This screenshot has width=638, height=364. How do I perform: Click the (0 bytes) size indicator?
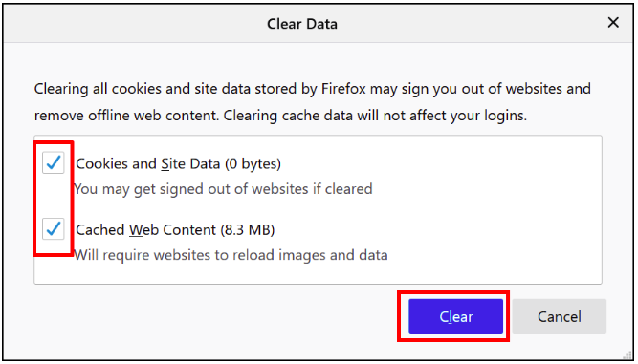[x=253, y=163]
